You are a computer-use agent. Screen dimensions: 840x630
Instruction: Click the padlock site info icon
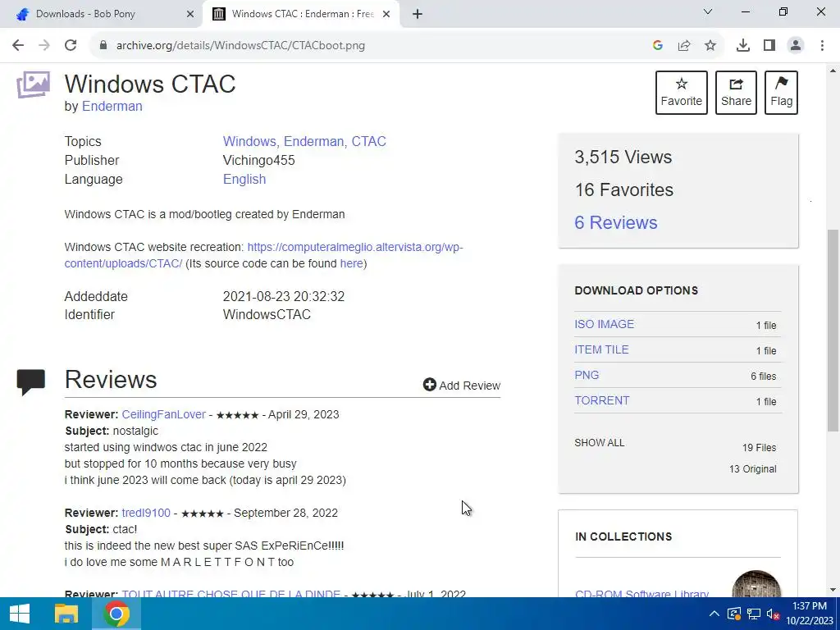click(x=103, y=45)
